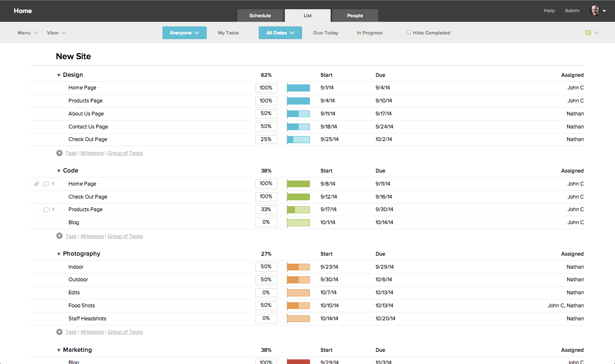Image resolution: width=615 pixels, height=364 pixels.
Task: Click the paperclip attachment icon on Code Home Page
Action: coord(37,184)
